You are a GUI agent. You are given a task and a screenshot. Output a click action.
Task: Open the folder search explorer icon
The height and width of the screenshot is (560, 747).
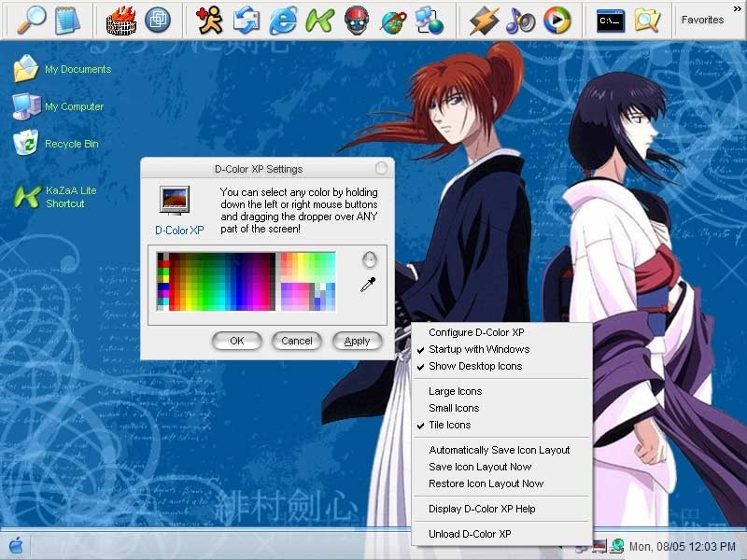(x=647, y=21)
